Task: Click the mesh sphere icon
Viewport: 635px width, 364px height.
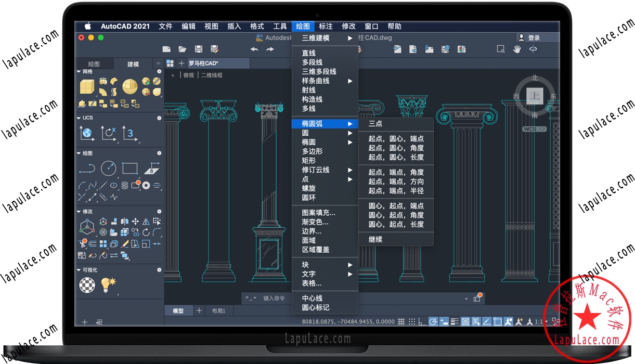Action: (130, 86)
